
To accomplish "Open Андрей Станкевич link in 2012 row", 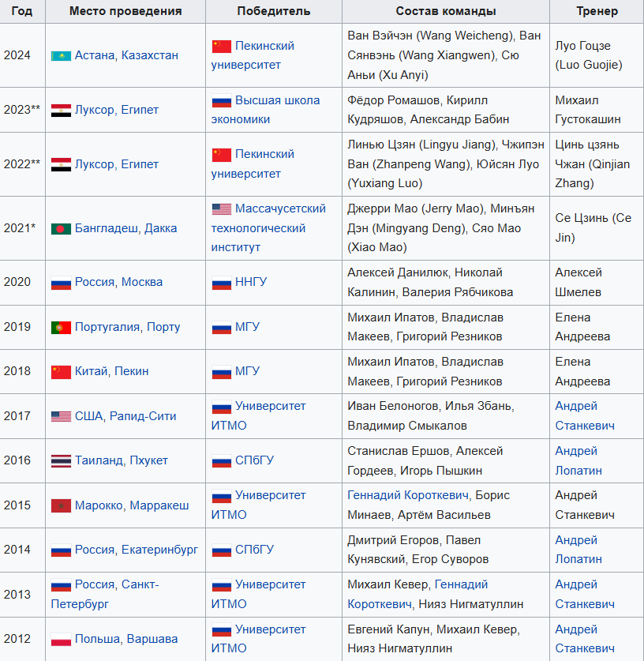I will 585,639.
